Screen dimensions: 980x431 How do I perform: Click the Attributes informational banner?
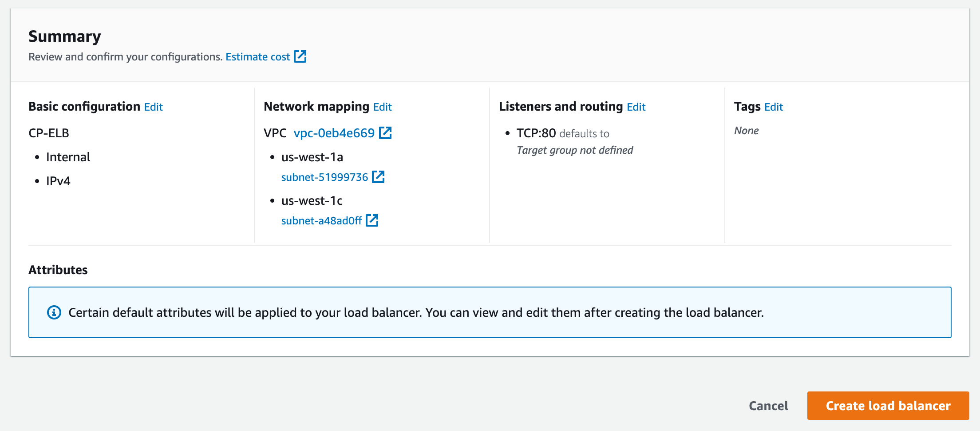click(x=490, y=312)
